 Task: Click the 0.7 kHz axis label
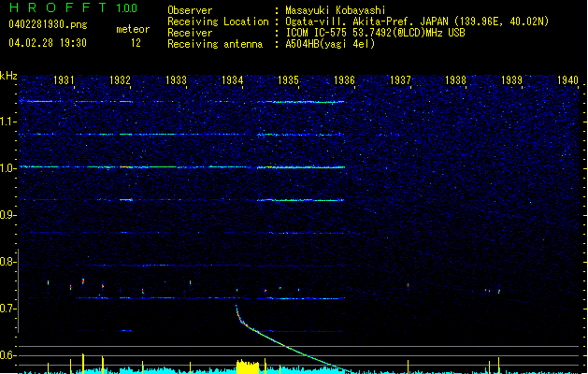click(8, 309)
